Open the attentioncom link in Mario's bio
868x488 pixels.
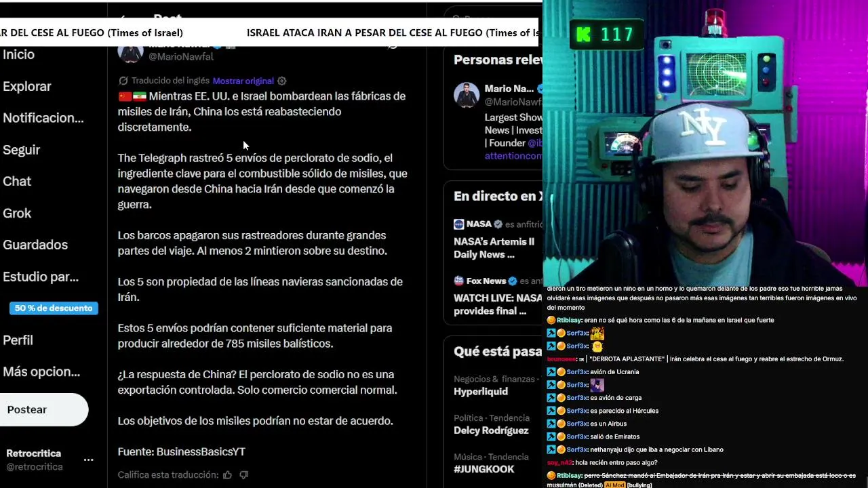(513, 156)
